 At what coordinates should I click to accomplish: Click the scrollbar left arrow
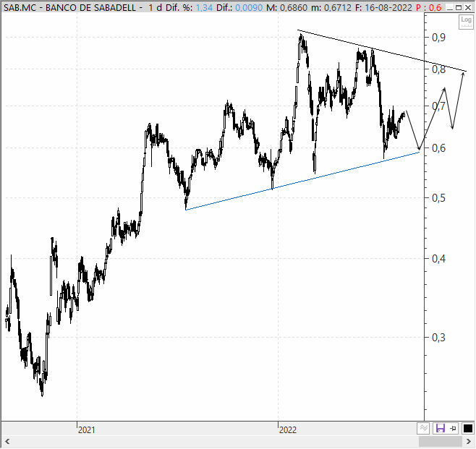click(x=7, y=442)
